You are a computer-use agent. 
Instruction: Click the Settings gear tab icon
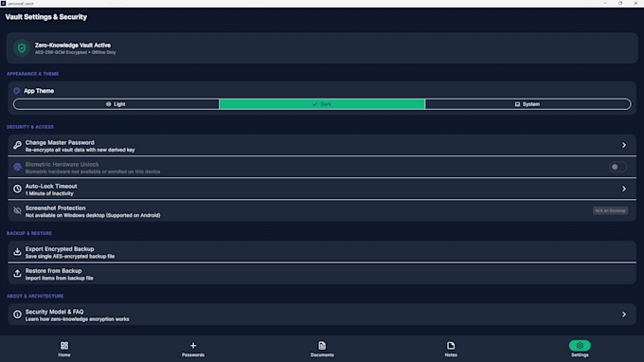point(580,346)
